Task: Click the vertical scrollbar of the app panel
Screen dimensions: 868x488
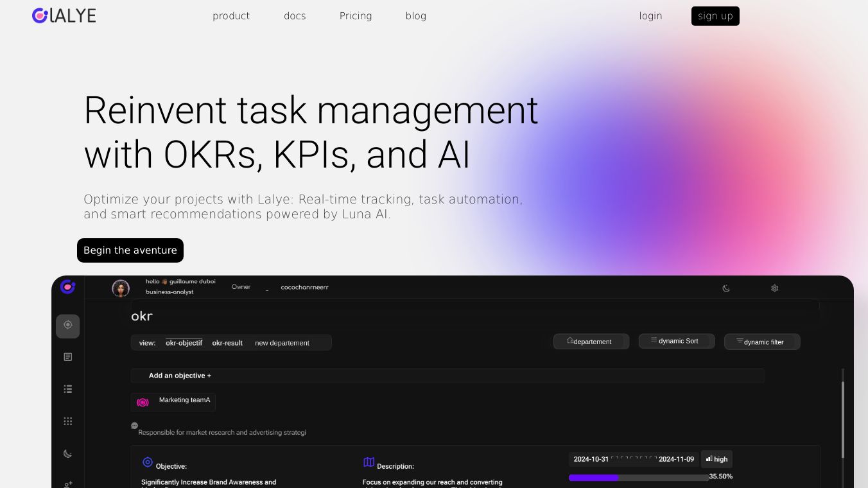Action: pyautogui.click(x=843, y=421)
